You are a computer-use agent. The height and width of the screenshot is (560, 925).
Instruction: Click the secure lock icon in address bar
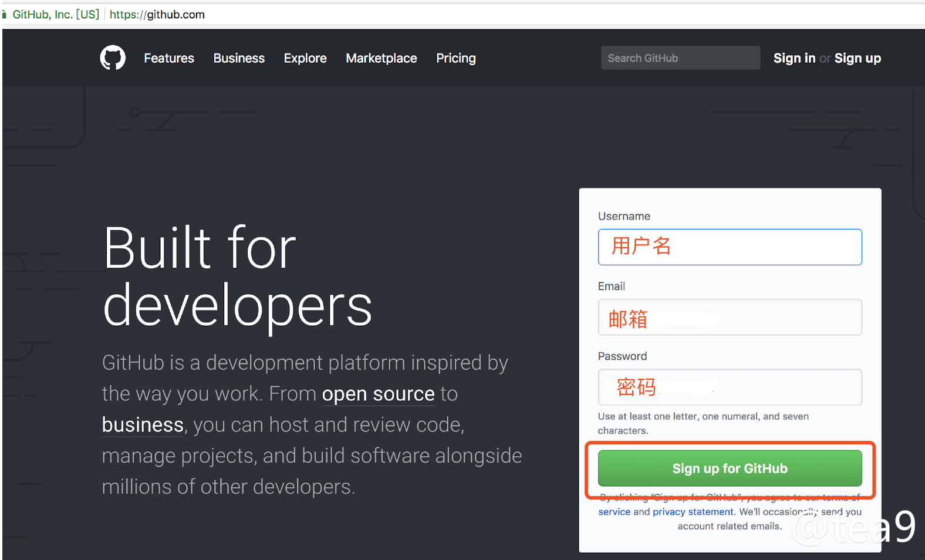coord(4,15)
